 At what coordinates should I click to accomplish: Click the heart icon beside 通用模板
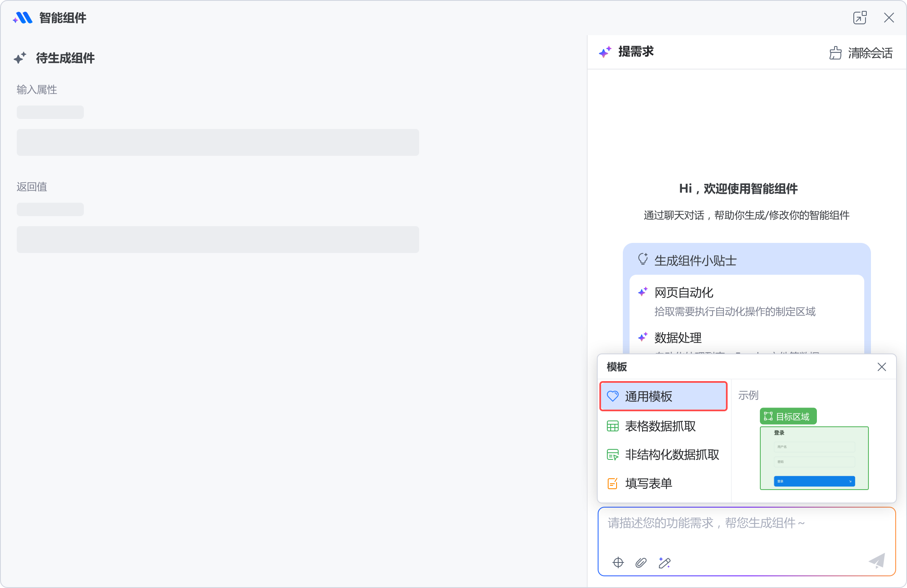tap(613, 396)
